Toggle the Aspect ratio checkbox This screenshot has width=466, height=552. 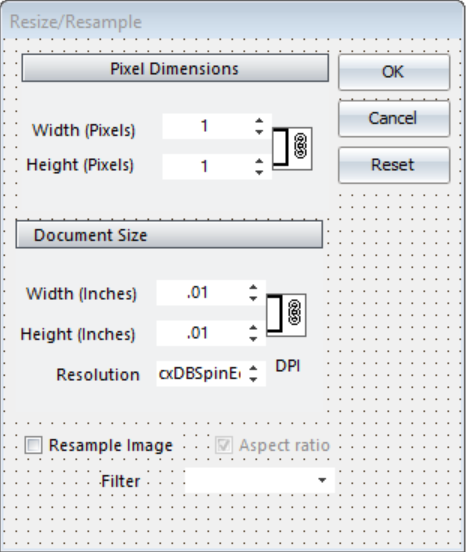pyautogui.click(x=224, y=445)
